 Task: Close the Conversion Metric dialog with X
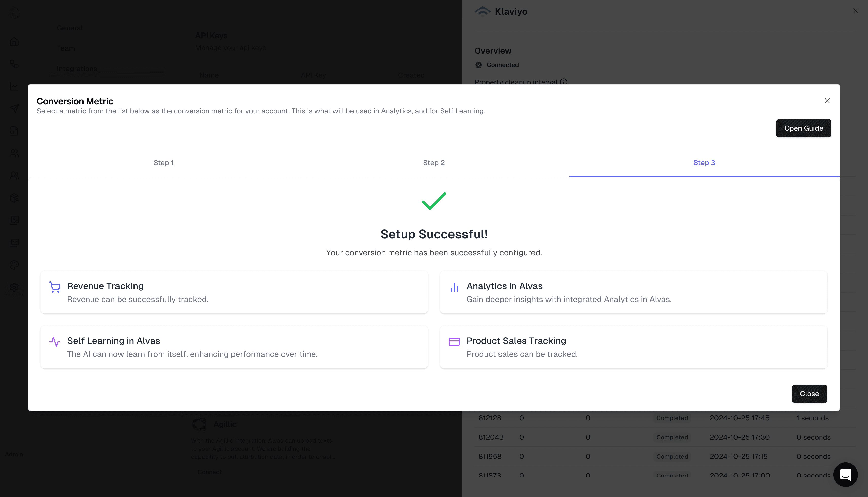[x=827, y=101]
